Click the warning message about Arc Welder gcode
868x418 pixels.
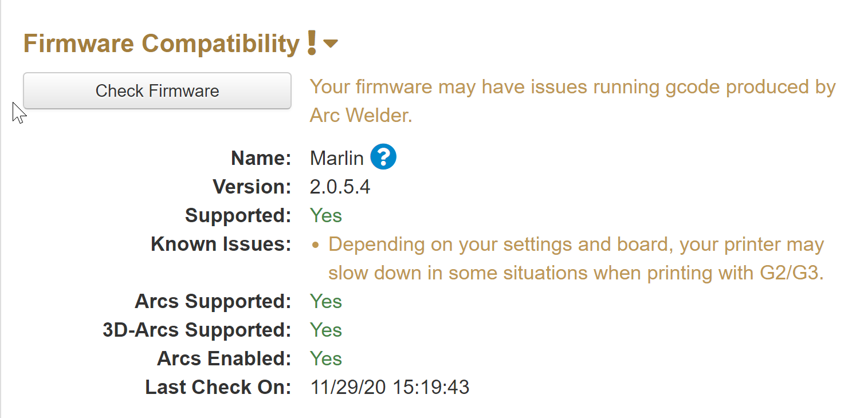572,101
